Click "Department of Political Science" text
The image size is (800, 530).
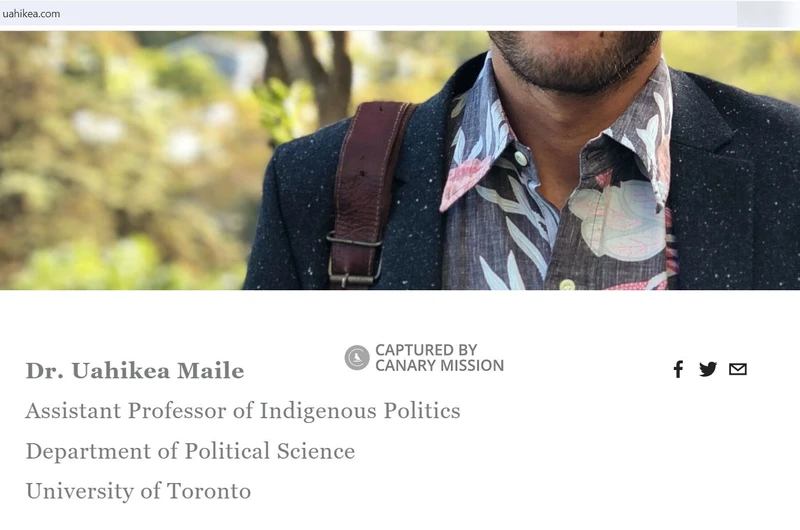(x=190, y=451)
